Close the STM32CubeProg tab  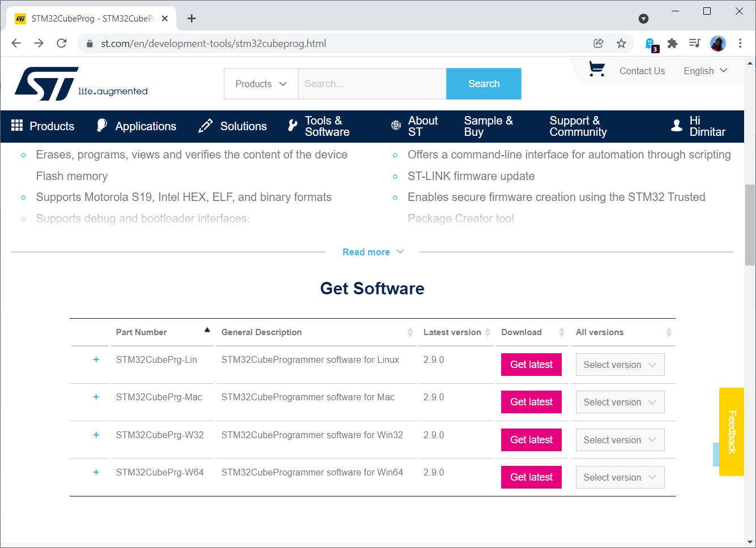tap(165, 18)
